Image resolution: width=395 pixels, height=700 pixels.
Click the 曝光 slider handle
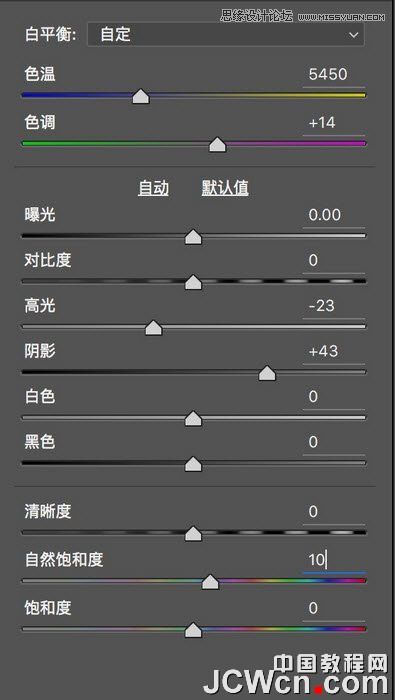pyautogui.click(x=193, y=237)
